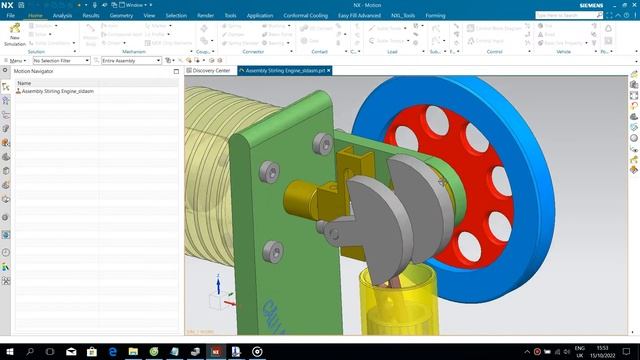Click the Tire icon in Vehicle group
Screen dimensions: 640x360
[x=540, y=26]
